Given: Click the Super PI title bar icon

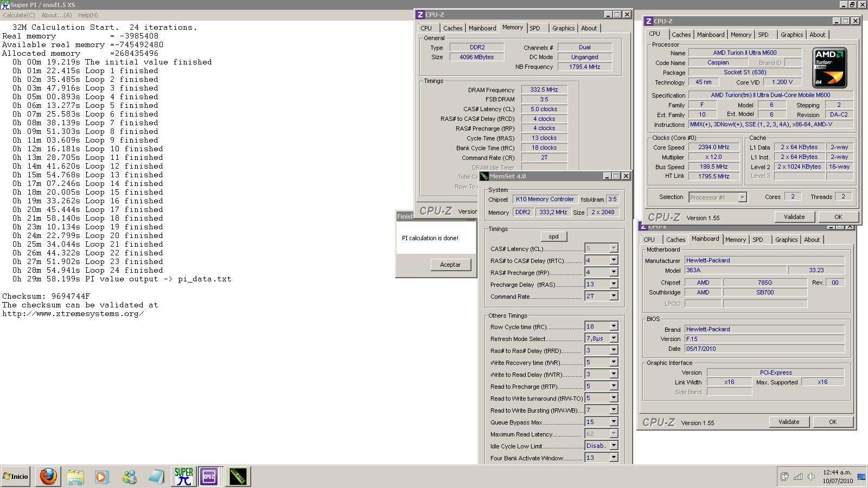Looking at the screenshot, I should [5, 4].
